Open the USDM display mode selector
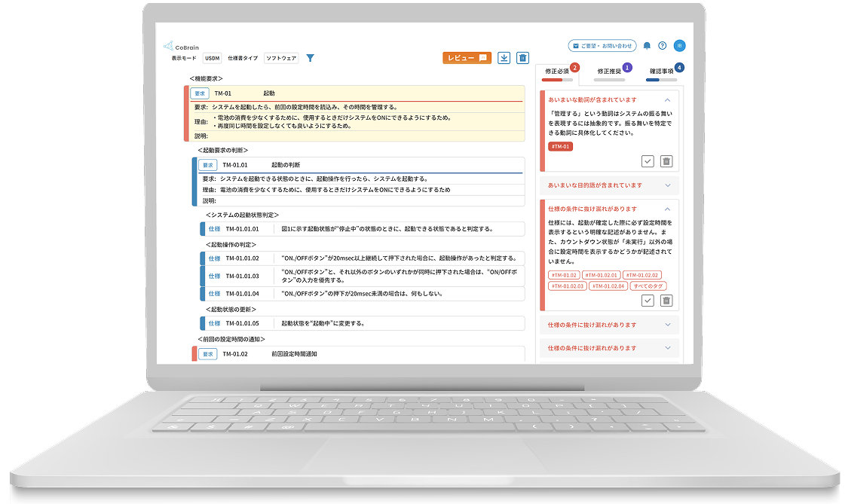Image resolution: width=845 pixels, height=504 pixels. click(212, 58)
